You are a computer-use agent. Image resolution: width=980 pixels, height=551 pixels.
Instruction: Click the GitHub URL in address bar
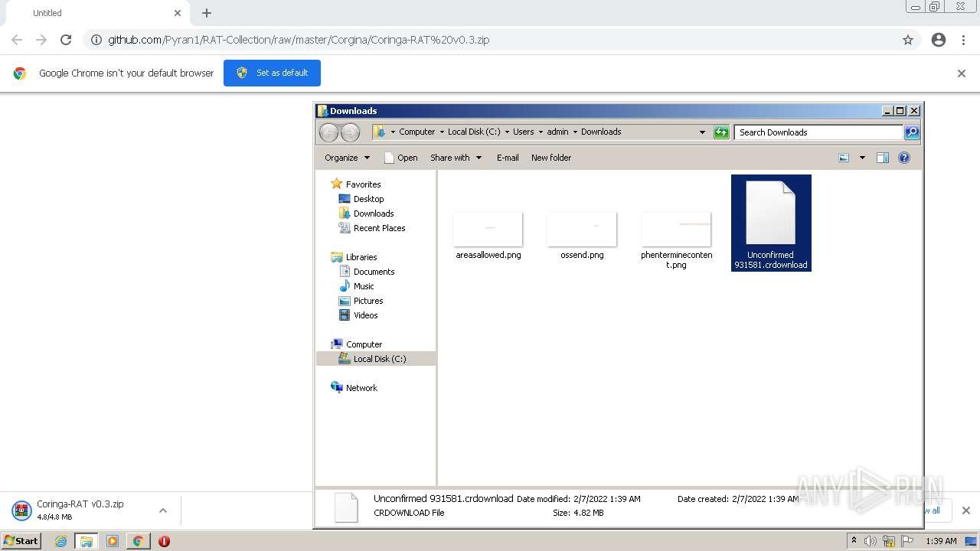tap(299, 40)
